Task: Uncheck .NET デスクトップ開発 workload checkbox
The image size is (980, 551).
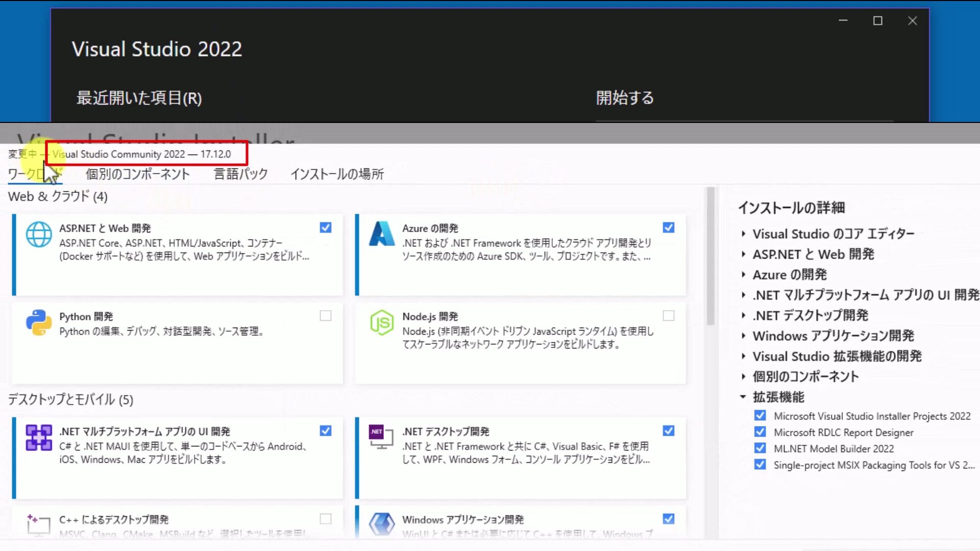Action: [669, 431]
